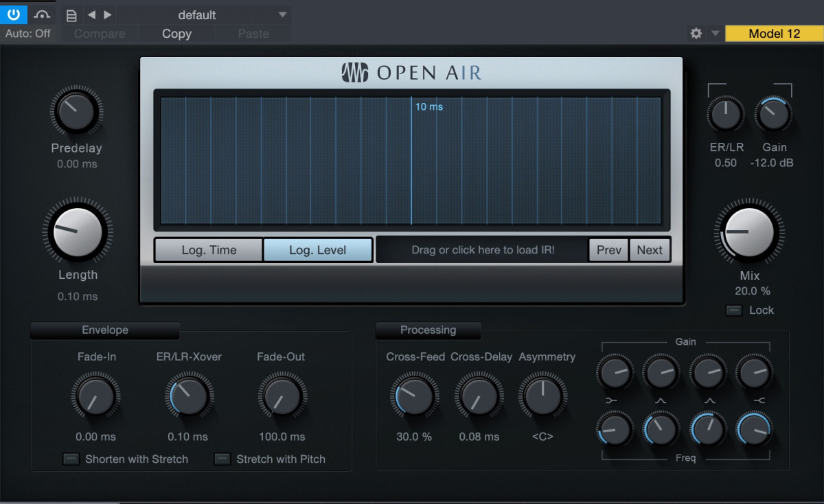Click the high shelf filter symbol
Screen dimensions: 824x504
pyautogui.click(x=758, y=400)
